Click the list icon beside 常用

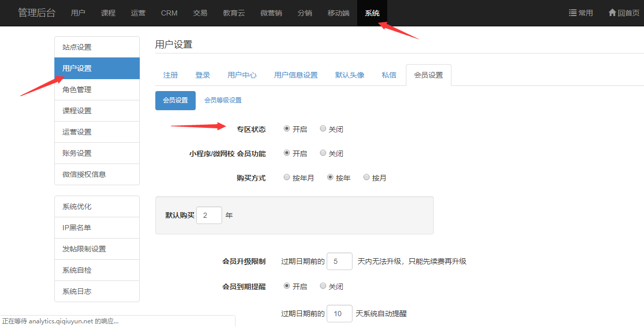coord(573,13)
